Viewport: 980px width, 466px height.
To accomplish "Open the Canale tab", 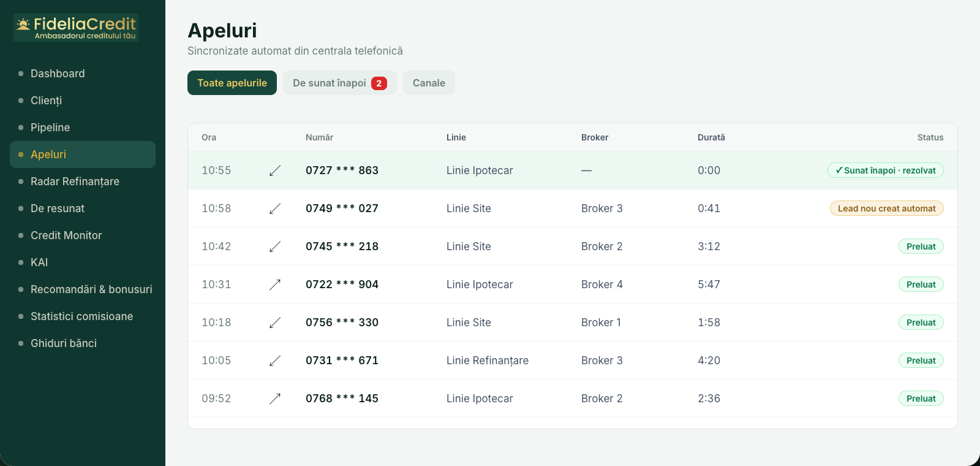I will [x=429, y=83].
